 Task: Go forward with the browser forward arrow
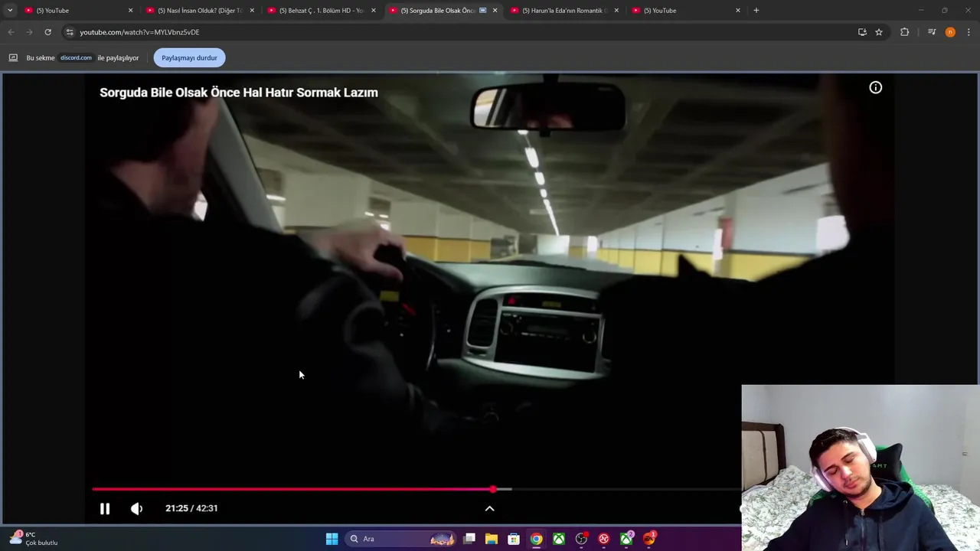coord(29,32)
